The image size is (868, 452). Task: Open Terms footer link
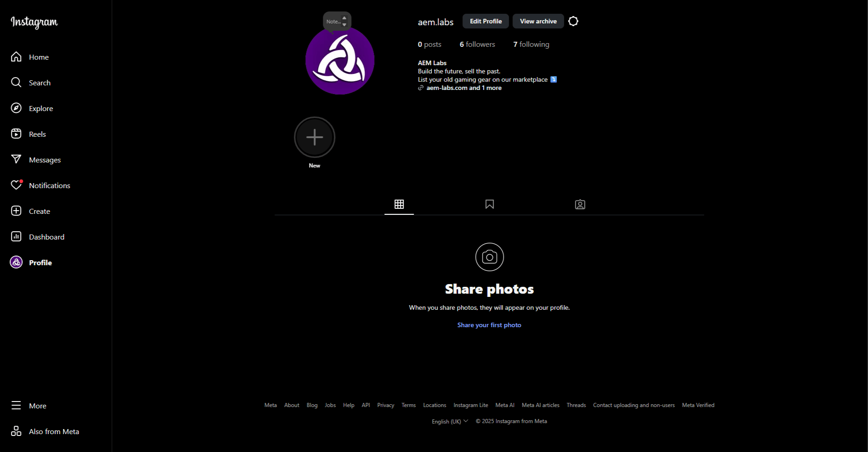click(x=409, y=405)
